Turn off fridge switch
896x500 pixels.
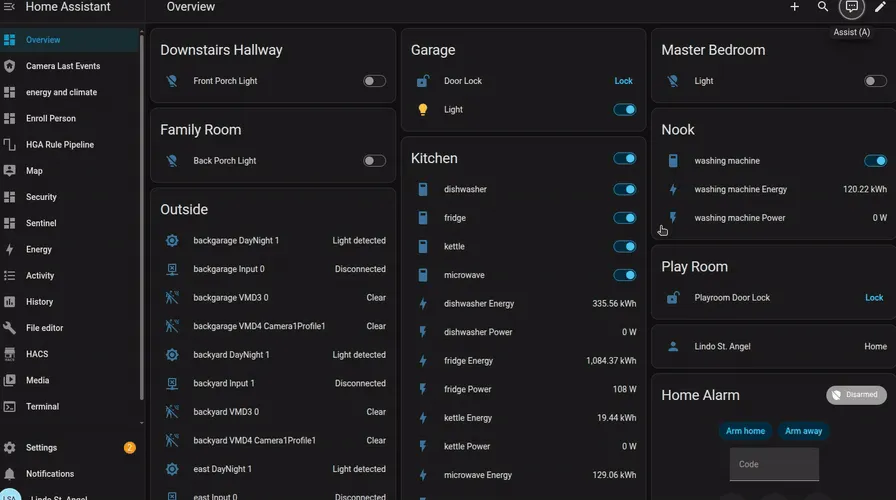coord(625,218)
